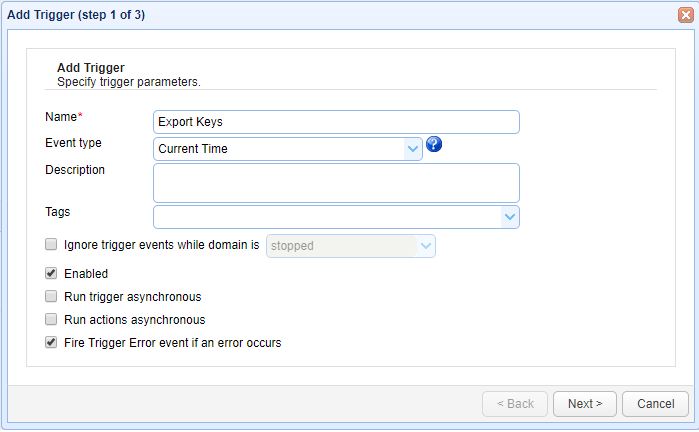
Task: Click the < Back button
Action: click(514, 404)
